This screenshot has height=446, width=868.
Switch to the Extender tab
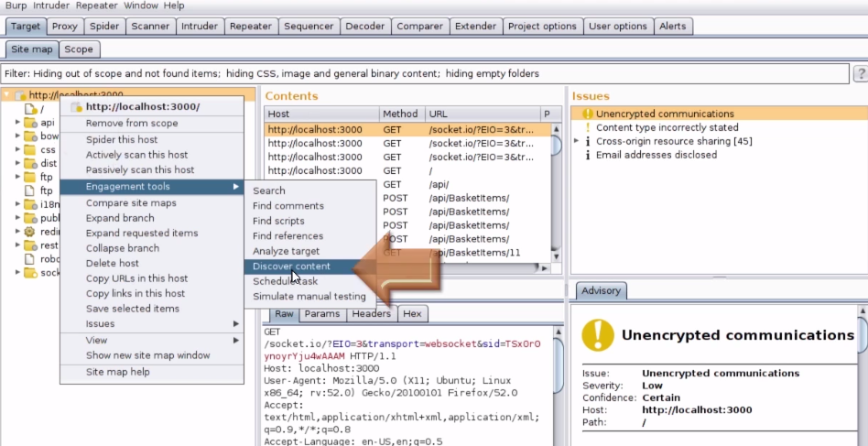[475, 26]
